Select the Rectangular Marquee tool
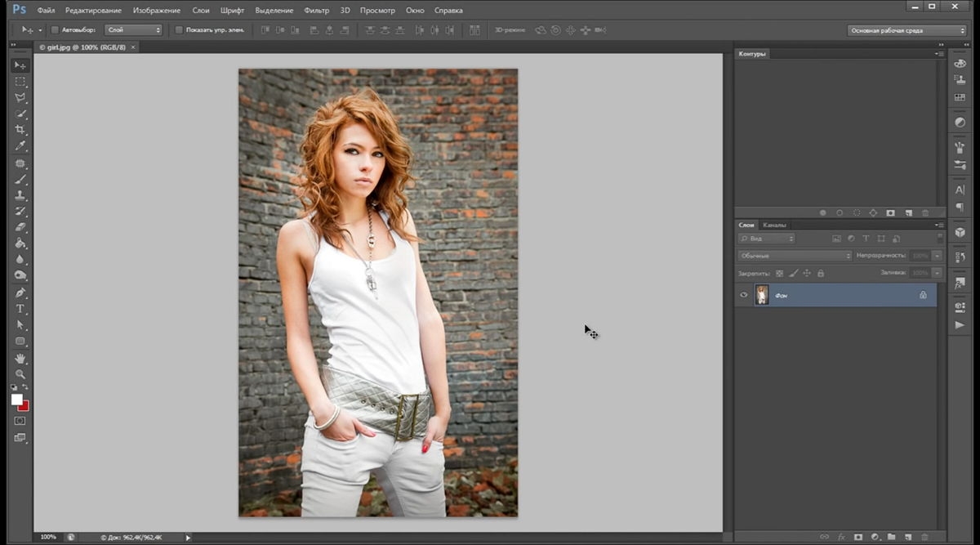This screenshot has width=980, height=545. coord(20,82)
